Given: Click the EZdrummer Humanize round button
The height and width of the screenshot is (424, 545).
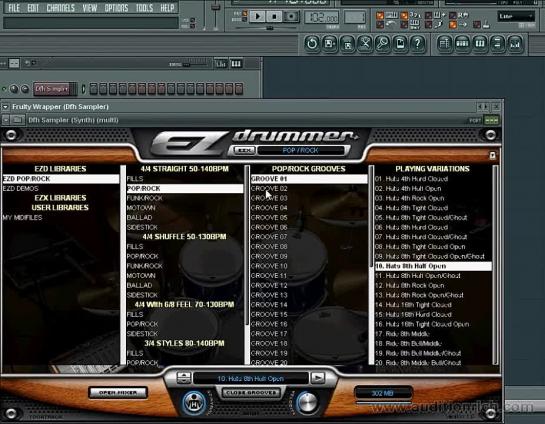Looking at the screenshot, I should 194,403.
